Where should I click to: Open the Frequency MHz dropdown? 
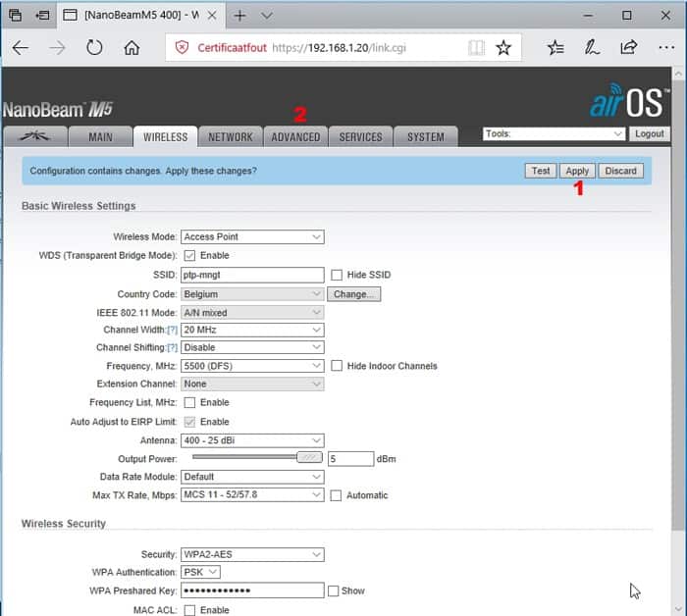click(252, 366)
